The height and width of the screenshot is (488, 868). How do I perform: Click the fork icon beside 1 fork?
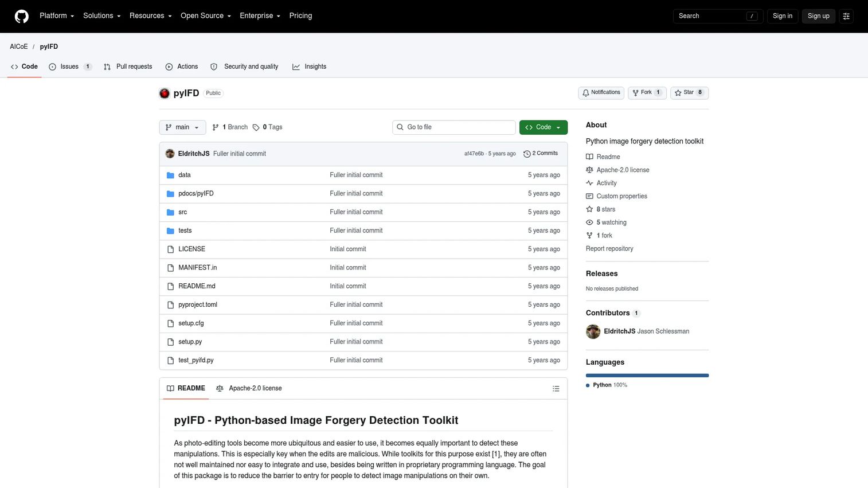(589, 236)
